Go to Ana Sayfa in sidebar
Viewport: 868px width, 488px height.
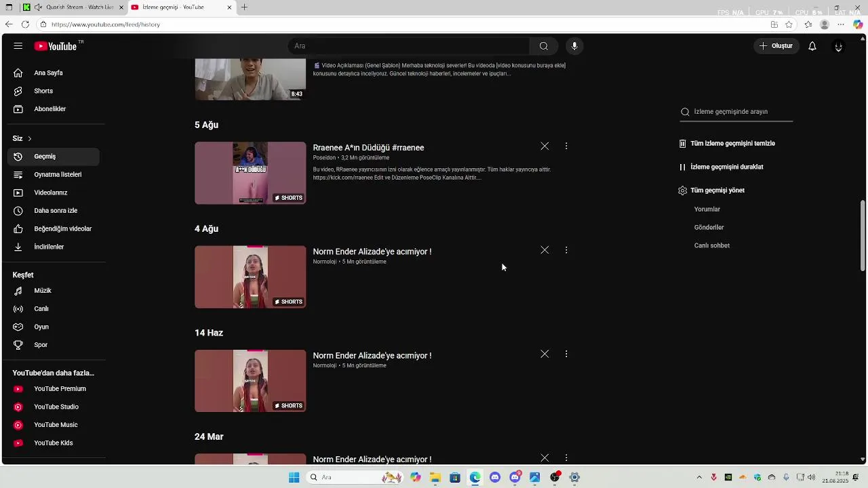tap(54, 73)
